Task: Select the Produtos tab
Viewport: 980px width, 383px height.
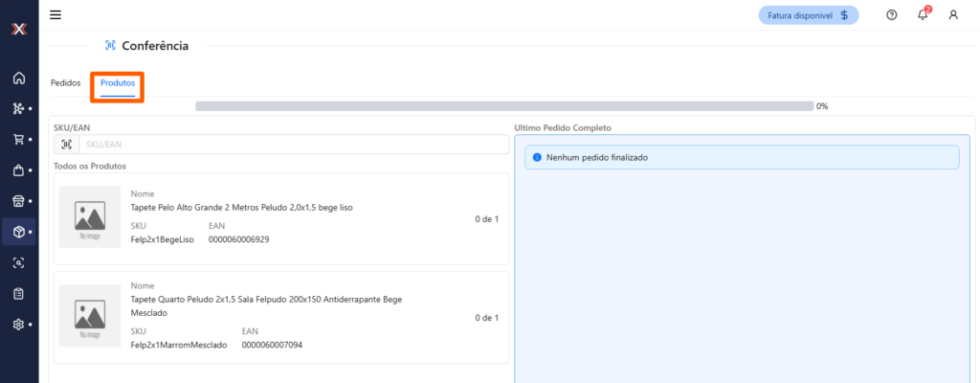Action: tap(118, 83)
